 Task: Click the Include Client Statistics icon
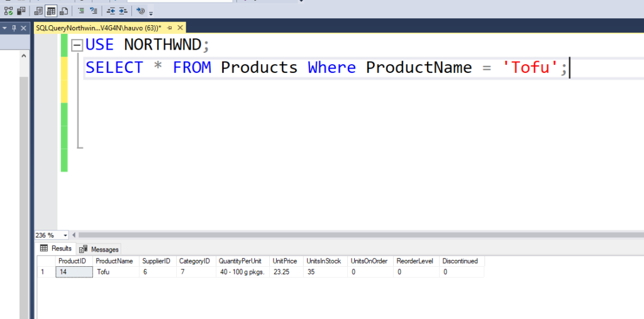click(x=21, y=11)
